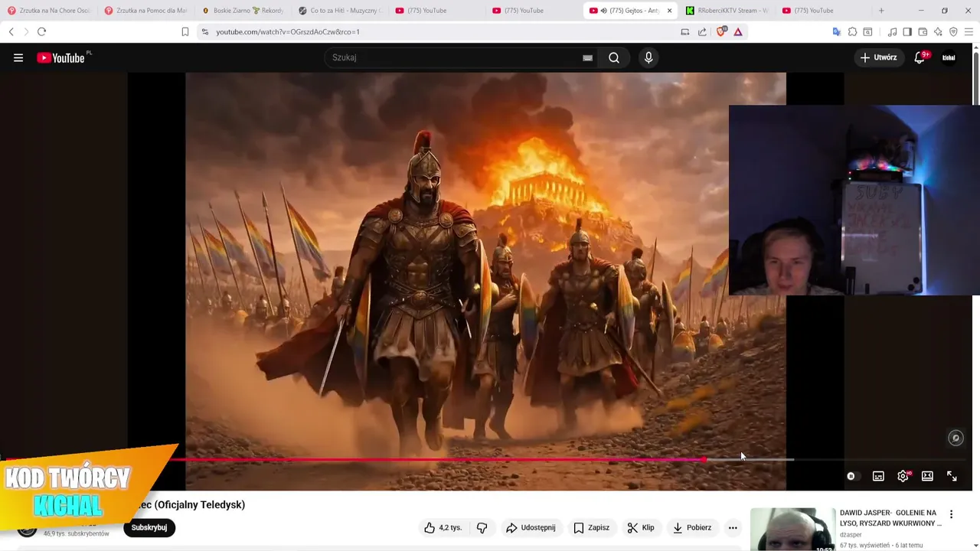
Task: Open video settings gear icon
Action: 903,476
